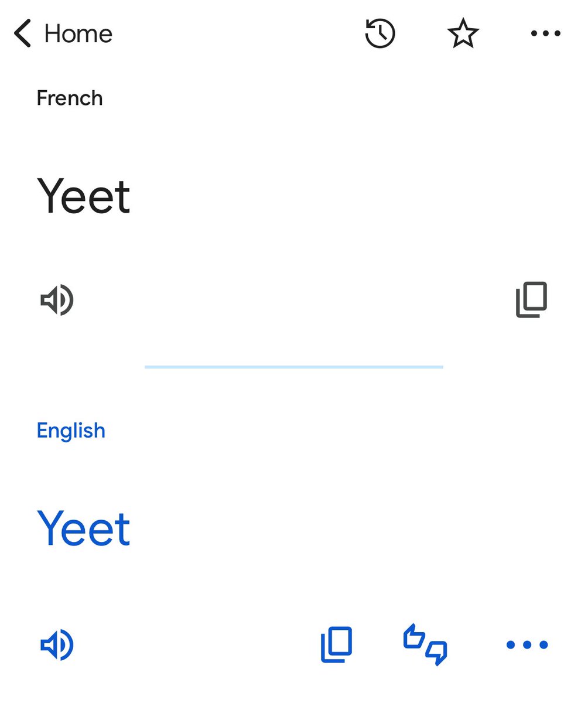Open the top three-dot overflow menu
This screenshot has width=588, height=703.
tap(545, 34)
